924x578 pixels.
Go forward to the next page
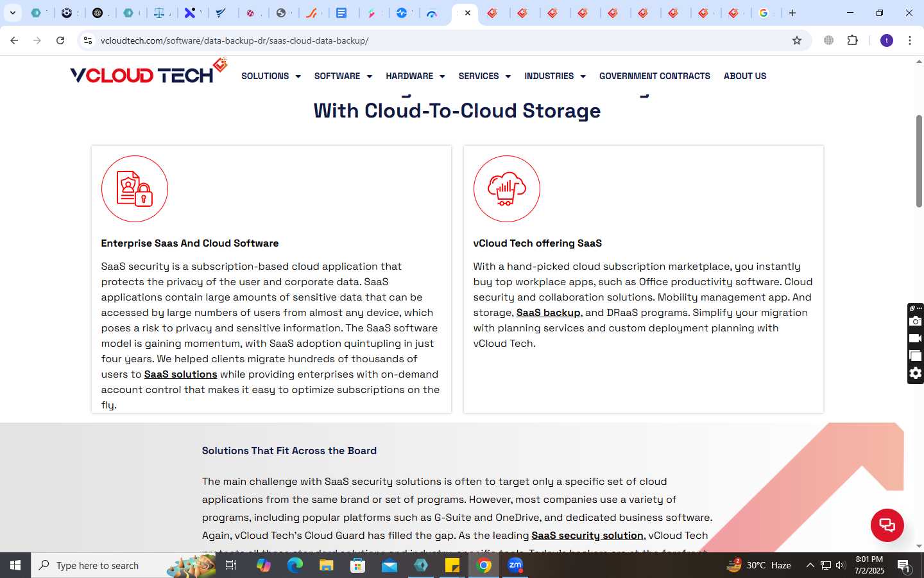37,40
